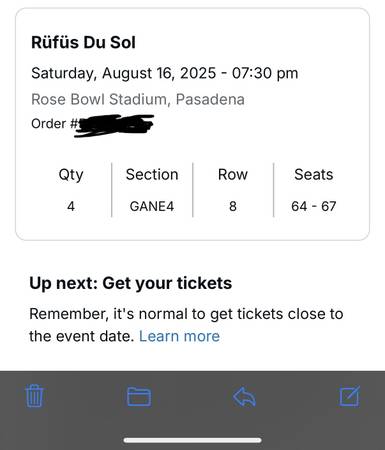This screenshot has width=385, height=450.
Task: Tap the home indicator bar
Action: (192, 440)
